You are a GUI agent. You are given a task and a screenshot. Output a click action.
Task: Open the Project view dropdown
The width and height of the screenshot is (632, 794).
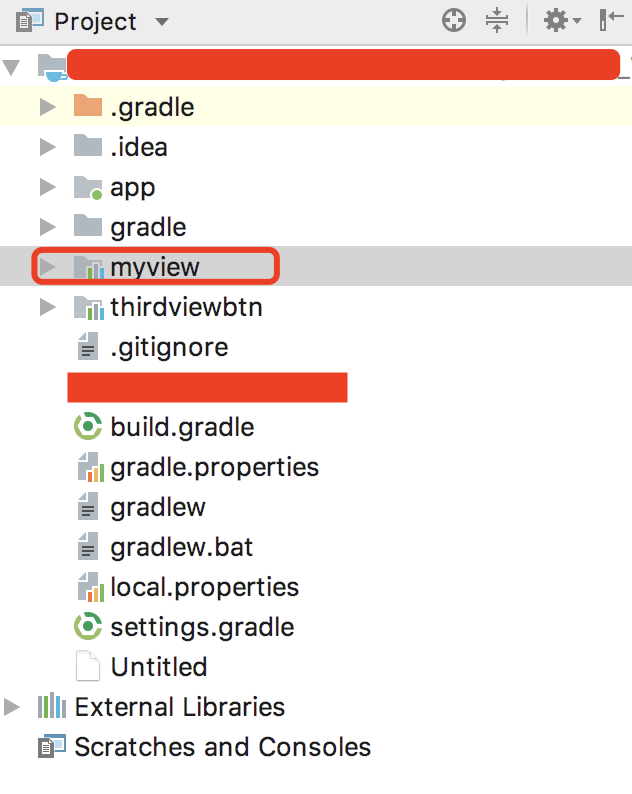pyautogui.click(x=162, y=21)
